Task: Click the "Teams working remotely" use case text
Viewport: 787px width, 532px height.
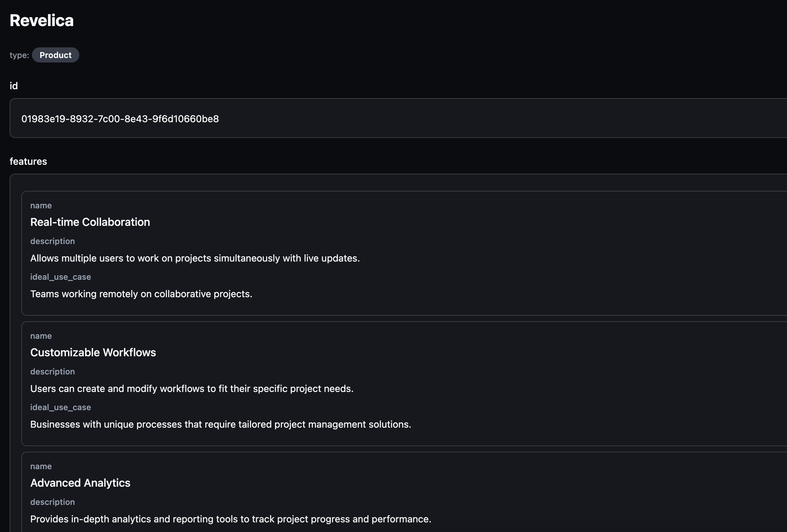Action: [141, 294]
